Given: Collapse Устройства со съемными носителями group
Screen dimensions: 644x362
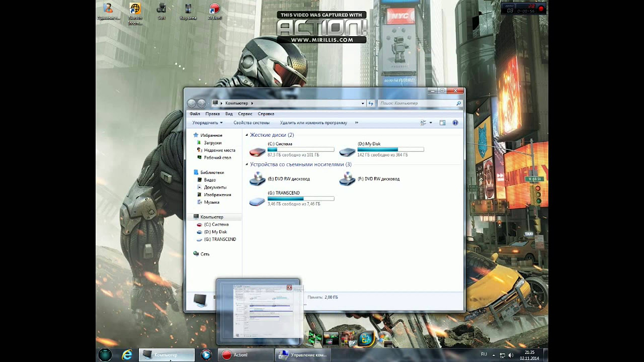Looking at the screenshot, I should pyautogui.click(x=247, y=164).
